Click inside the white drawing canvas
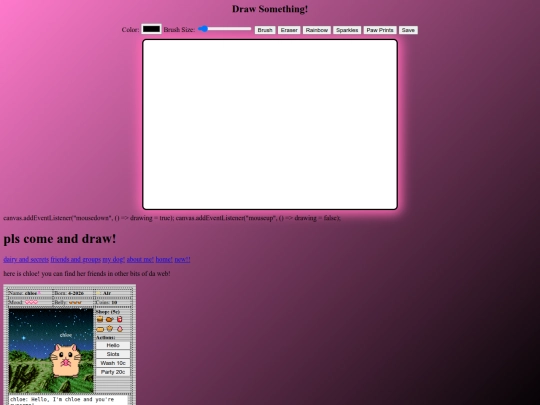 pyautogui.click(x=270, y=124)
